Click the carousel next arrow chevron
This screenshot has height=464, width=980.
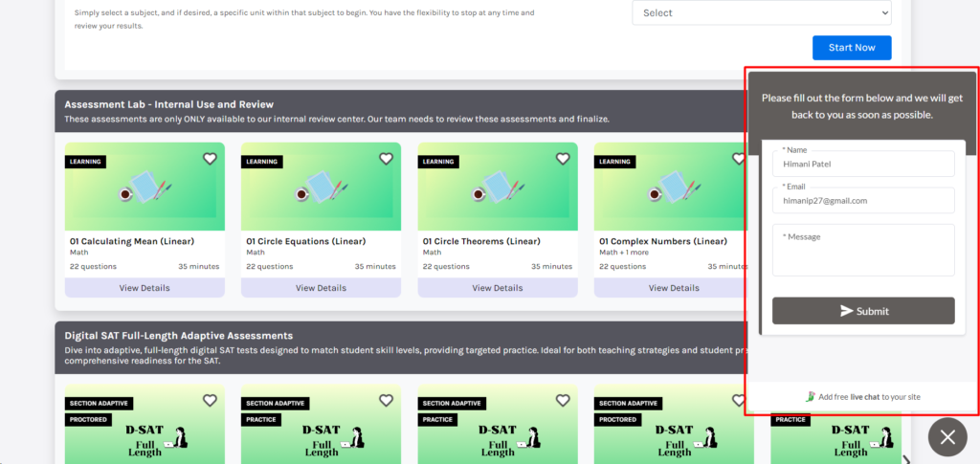pos(906,459)
